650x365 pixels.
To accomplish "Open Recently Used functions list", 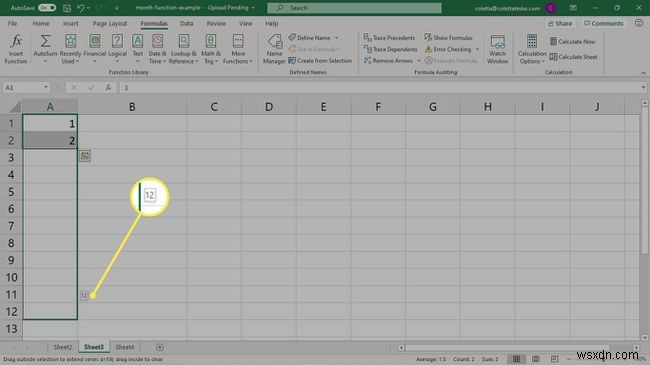I will (x=70, y=49).
